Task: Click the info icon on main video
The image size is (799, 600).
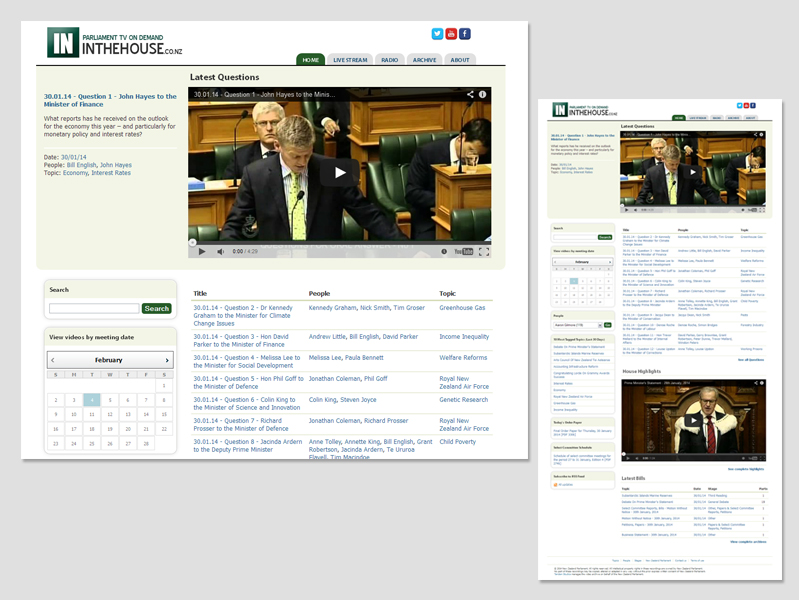Action: click(x=483, y=94)
